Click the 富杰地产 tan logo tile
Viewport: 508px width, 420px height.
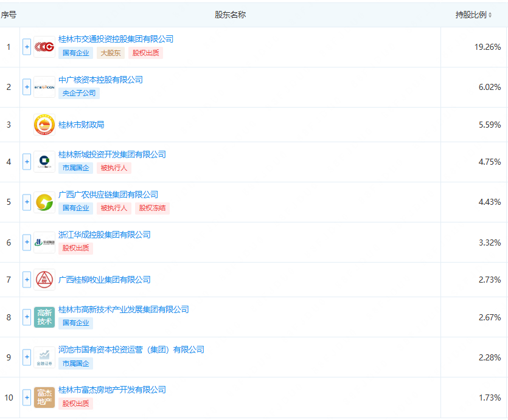pos(44,398)
